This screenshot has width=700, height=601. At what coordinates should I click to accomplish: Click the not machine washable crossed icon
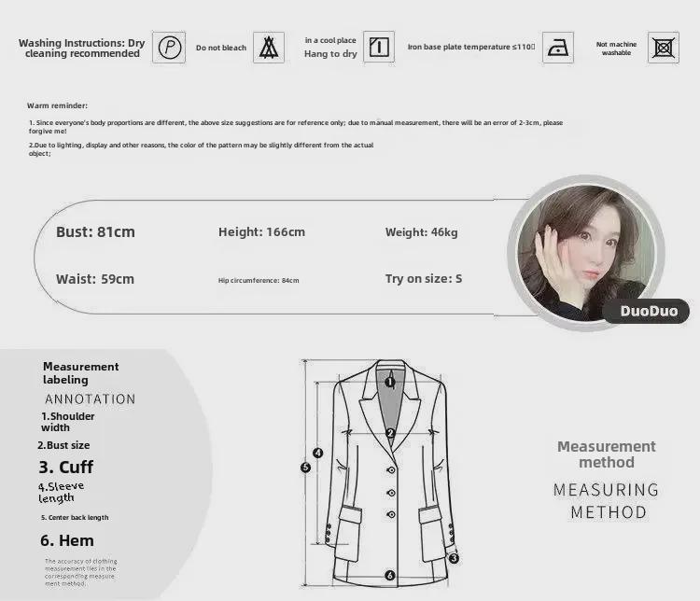(664, 47)
